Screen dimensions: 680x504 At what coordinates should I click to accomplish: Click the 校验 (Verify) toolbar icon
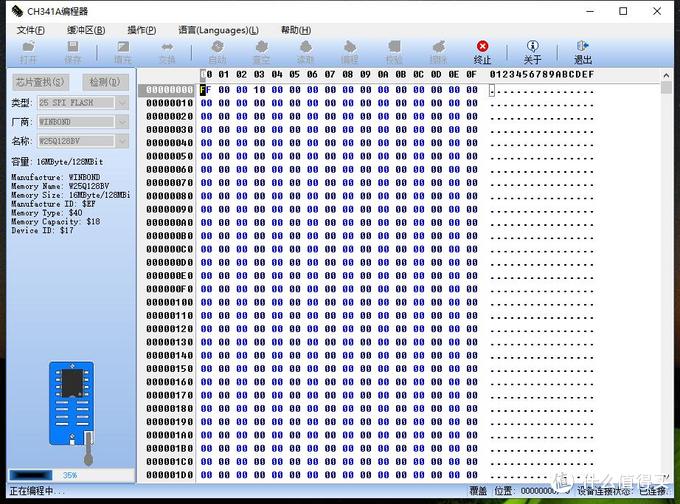tap(394, 51)
